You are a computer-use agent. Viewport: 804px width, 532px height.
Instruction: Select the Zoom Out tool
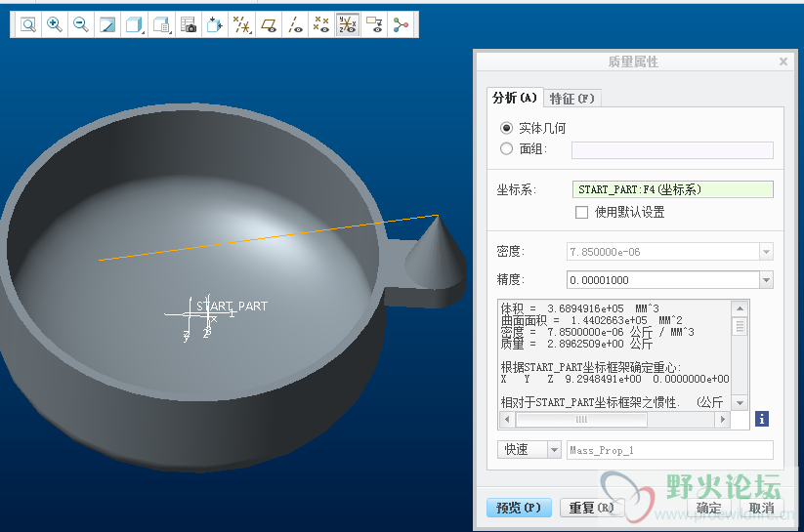pos(81,24)
